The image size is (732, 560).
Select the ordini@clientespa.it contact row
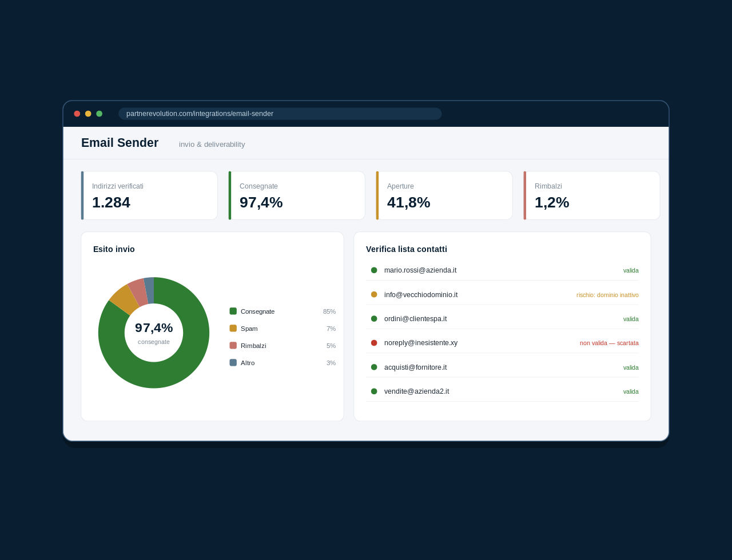502,319
